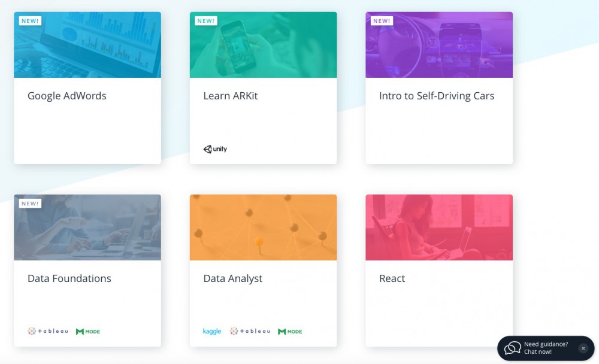This screenshot has width=599, height=364.
Task: Select the Intro to Self-Driving Cars title
Action: [437, 96]
